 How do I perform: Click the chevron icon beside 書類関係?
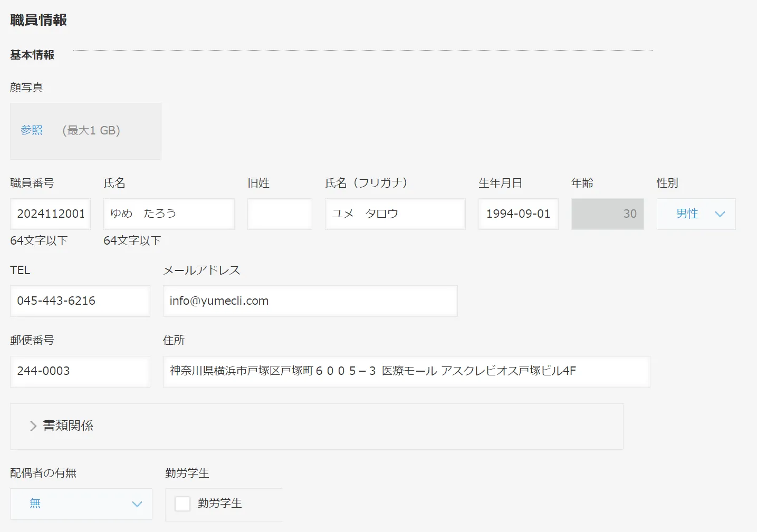[x=33, y=426]
